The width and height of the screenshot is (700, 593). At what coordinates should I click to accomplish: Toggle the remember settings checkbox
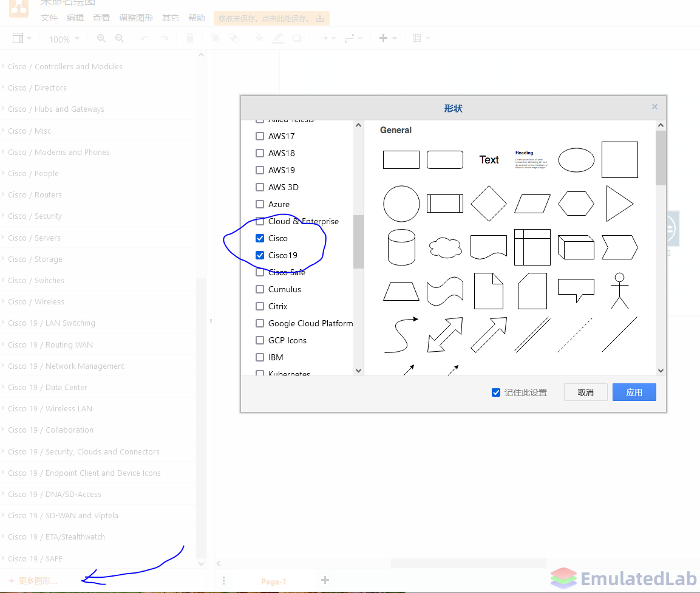pos(496,392)
